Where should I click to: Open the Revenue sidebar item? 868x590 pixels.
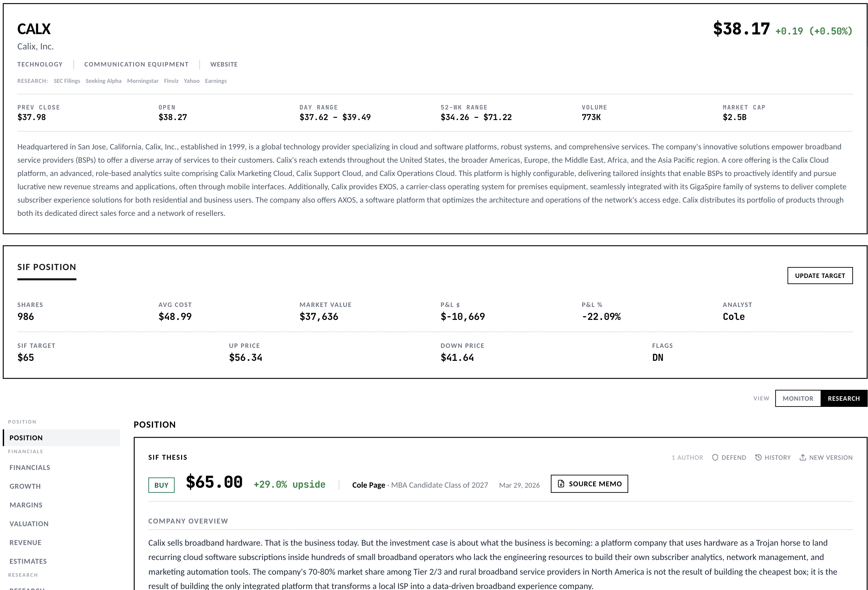62,543
